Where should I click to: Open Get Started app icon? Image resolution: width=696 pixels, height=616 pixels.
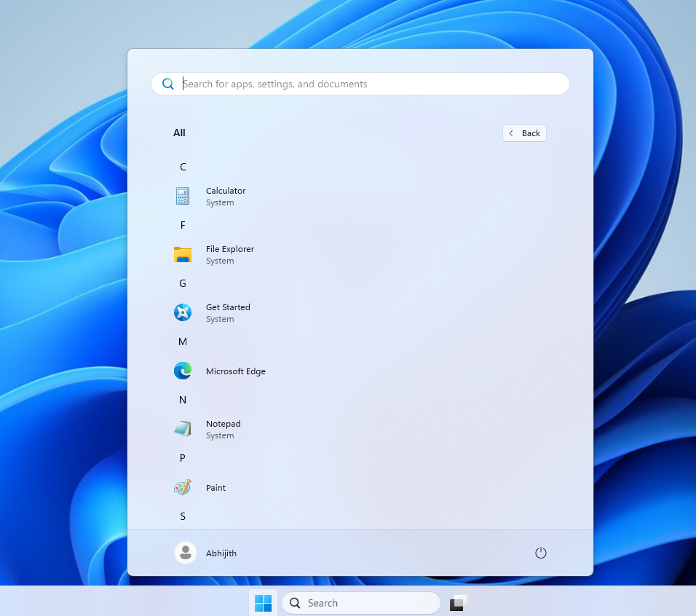[183, 313]
